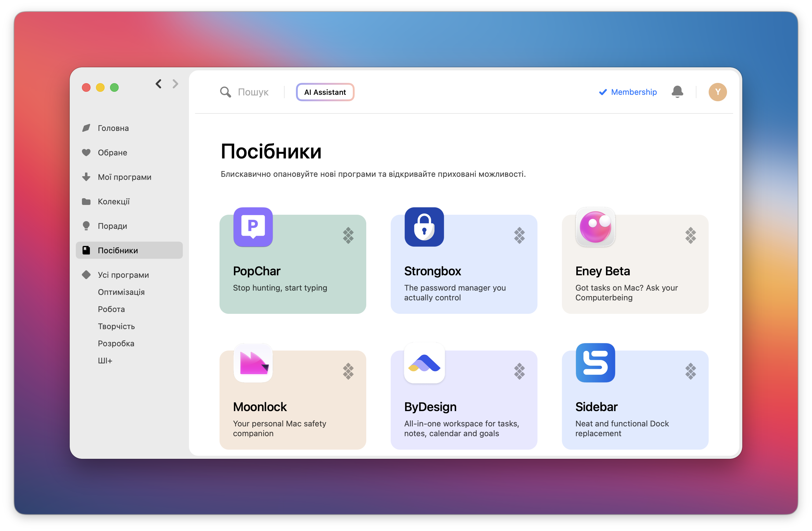Click the PopChar app icon
The width and height of the screenshot is (812, 531).
coord(253,227)
